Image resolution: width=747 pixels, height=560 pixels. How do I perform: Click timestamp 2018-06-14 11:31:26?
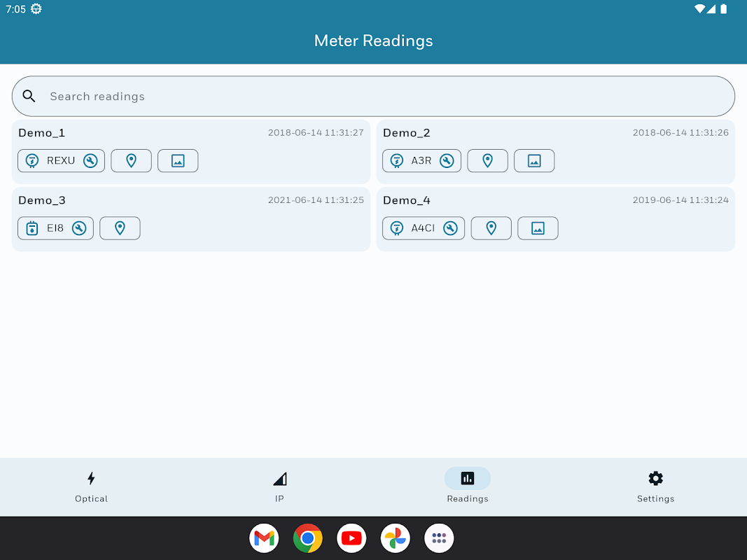(x=680, y=133)
